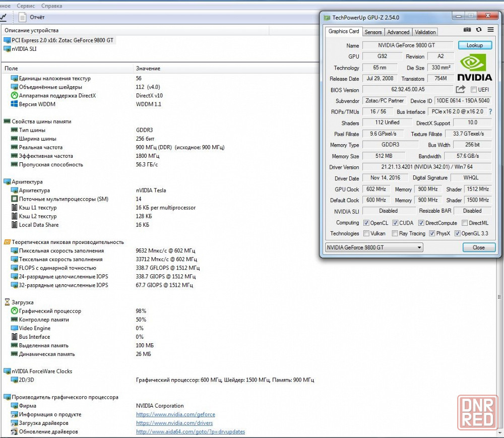This screenshot has width=504, height=438.
Task: Click the icon next to Единицы наложения текстур
Action: coord(14,79)
